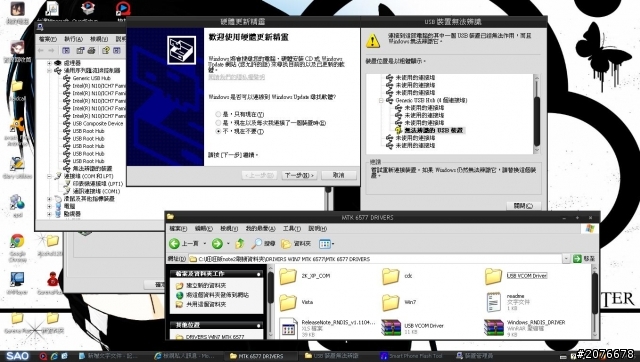Expand the 處理器 node in Device Manager
This screenshot has width=640, height=362.
(49, 63)
